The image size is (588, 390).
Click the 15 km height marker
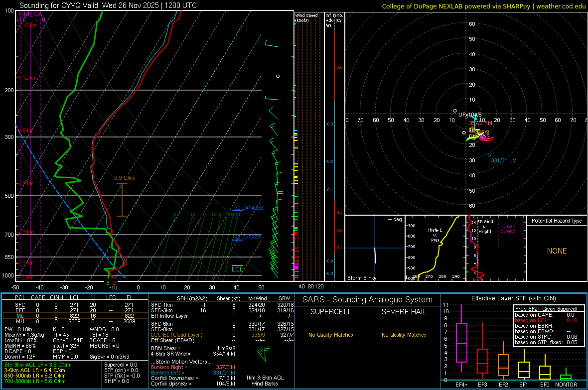point(30,25)
